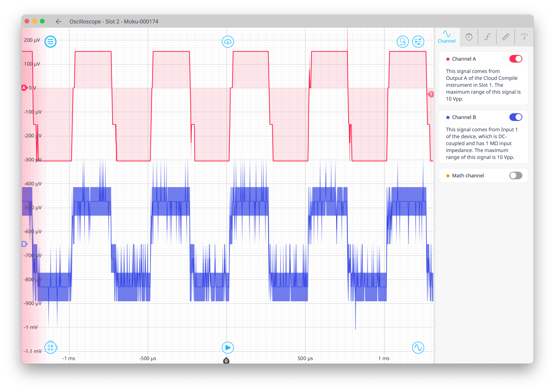Select the stopwatch acquisition icon
Viewport: 555px width, 392px height.
coord(469,37)
